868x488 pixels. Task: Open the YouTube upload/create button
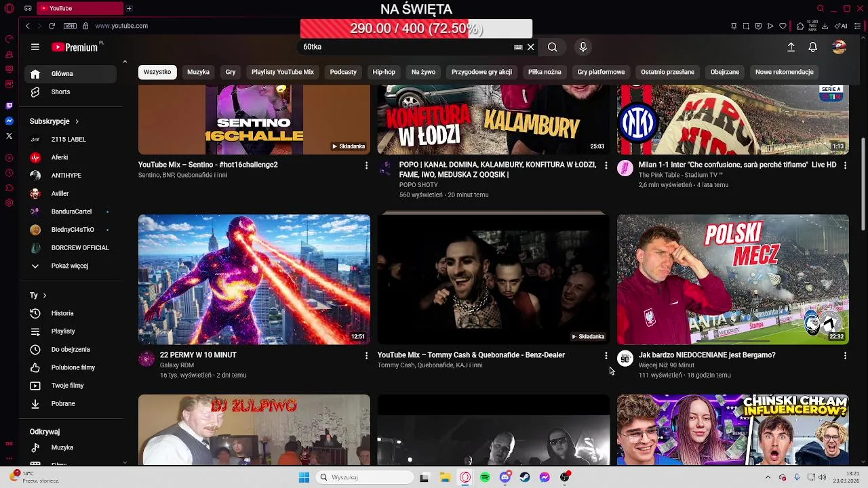pos(791,47)
